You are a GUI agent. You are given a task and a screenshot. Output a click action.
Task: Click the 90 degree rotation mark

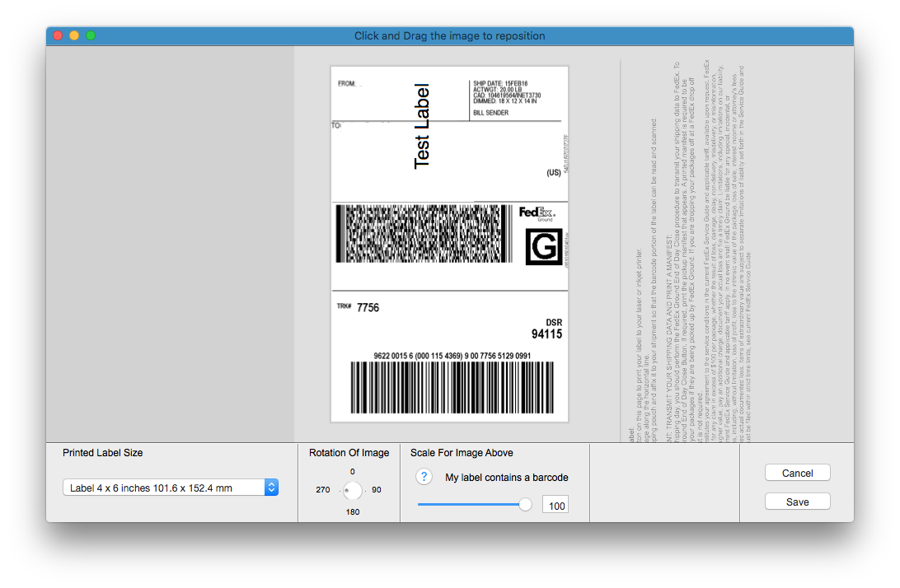377,490
